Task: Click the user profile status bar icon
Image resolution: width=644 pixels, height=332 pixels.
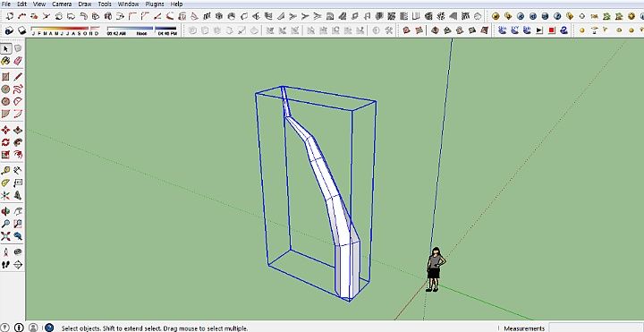Action: coord(33,328)
